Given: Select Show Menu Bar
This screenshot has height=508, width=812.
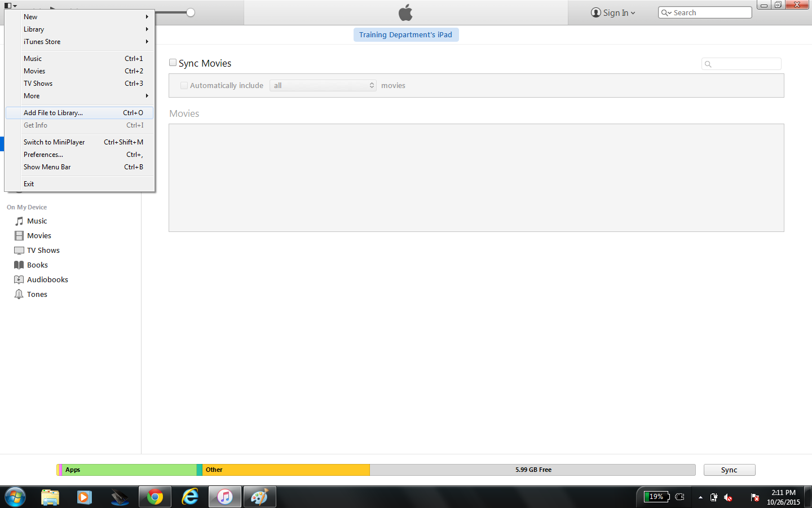Looking at the screenshot, I should coord(80,167).
